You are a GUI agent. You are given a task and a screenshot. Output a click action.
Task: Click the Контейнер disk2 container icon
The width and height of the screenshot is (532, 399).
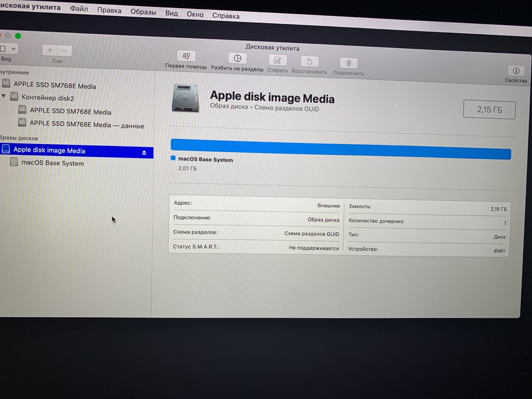14,96
